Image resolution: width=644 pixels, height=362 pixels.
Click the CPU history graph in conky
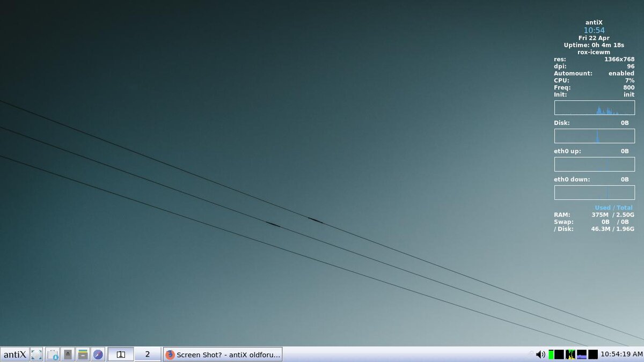(594, 107)
